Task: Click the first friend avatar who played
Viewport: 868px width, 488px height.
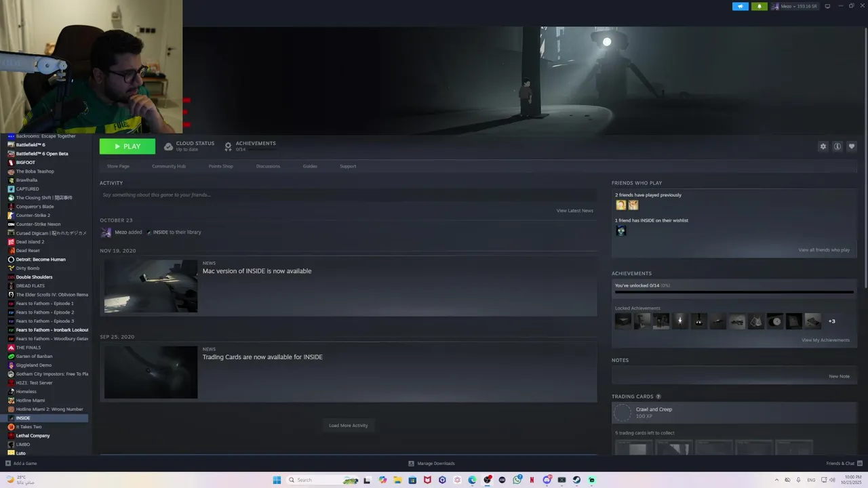Action: 620,205
